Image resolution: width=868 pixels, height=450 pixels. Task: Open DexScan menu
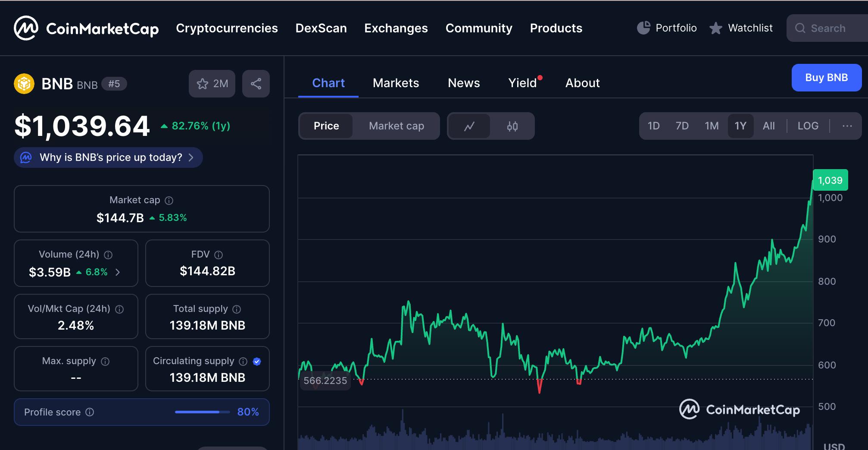pos(321,28)
